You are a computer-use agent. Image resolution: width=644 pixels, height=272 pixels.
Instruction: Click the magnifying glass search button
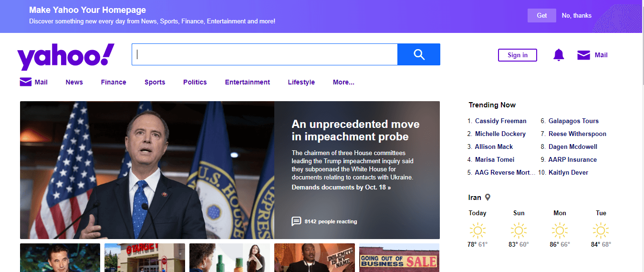[x=419, y=54]
